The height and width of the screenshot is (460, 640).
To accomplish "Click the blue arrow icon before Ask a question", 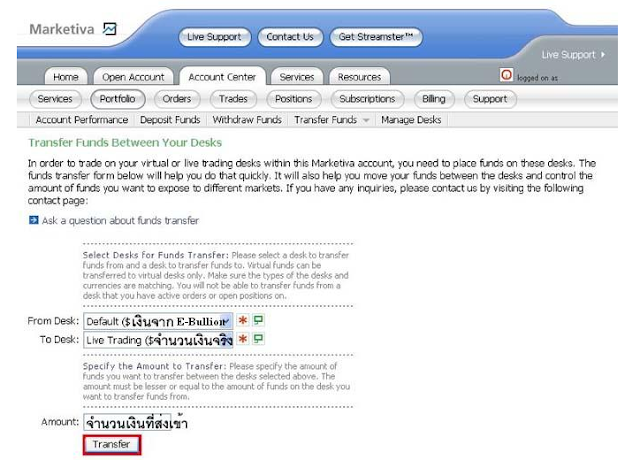I will point(33,220).
